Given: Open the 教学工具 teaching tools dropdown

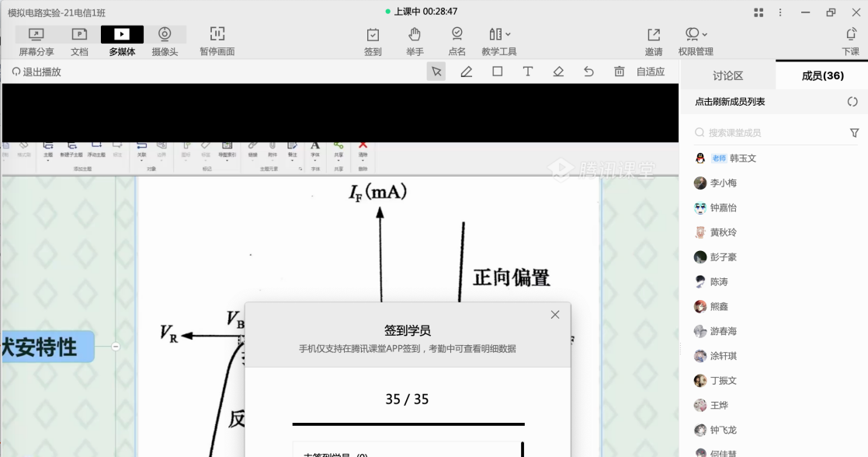Looking at the screenshot, I should pyautogui.click(x=499, y=42).
